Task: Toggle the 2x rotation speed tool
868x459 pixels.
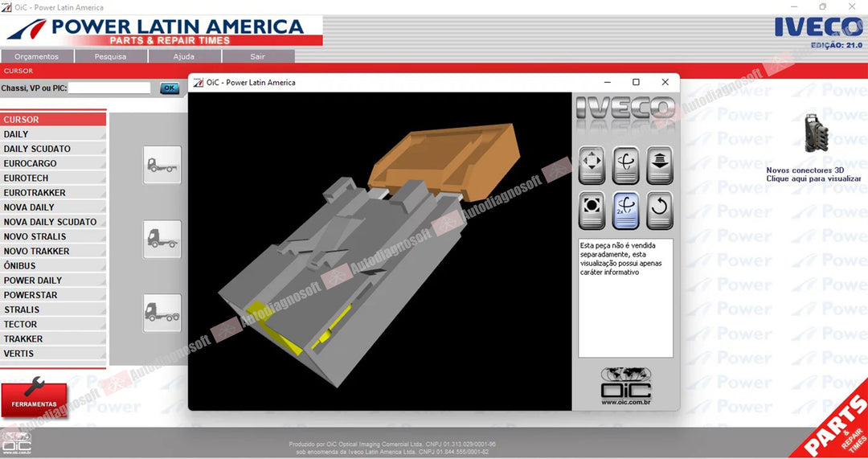Action: coord(625,211)
